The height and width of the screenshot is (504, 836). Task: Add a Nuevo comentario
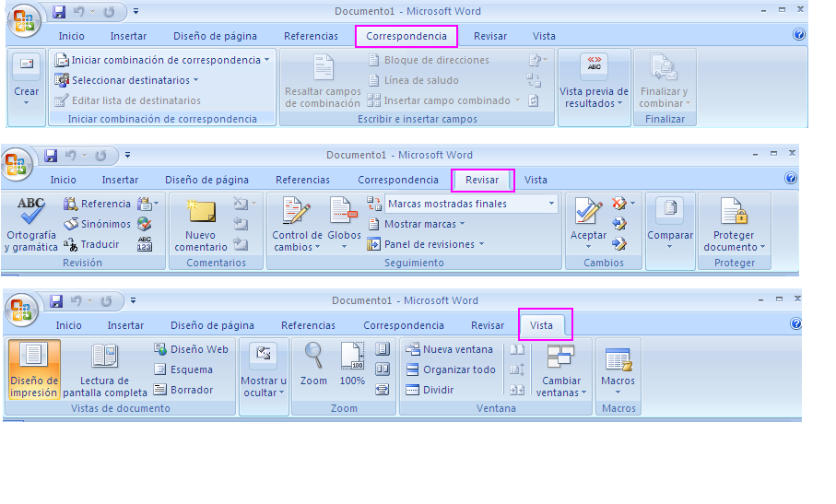[x=201, y=225]
